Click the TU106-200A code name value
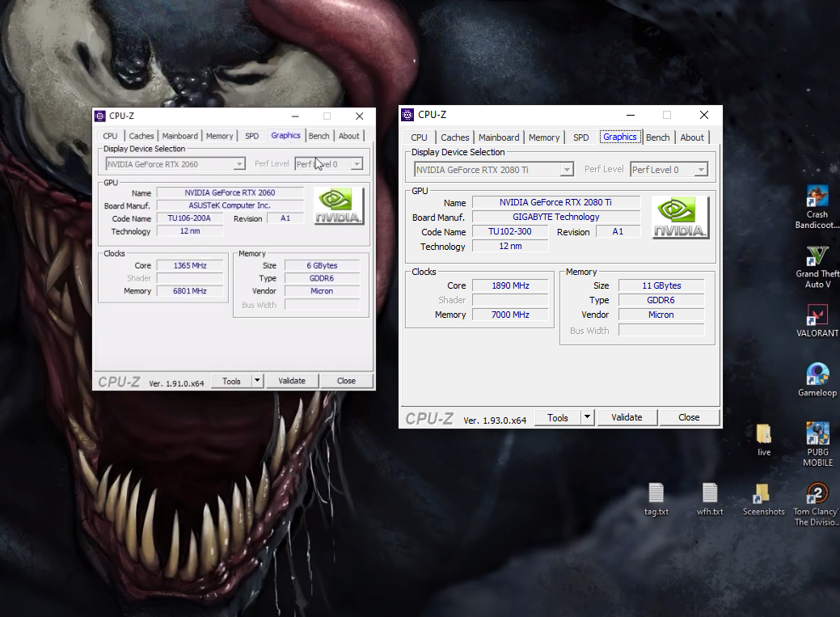This screenshot has width=840, height=617. tap(189, 218)
